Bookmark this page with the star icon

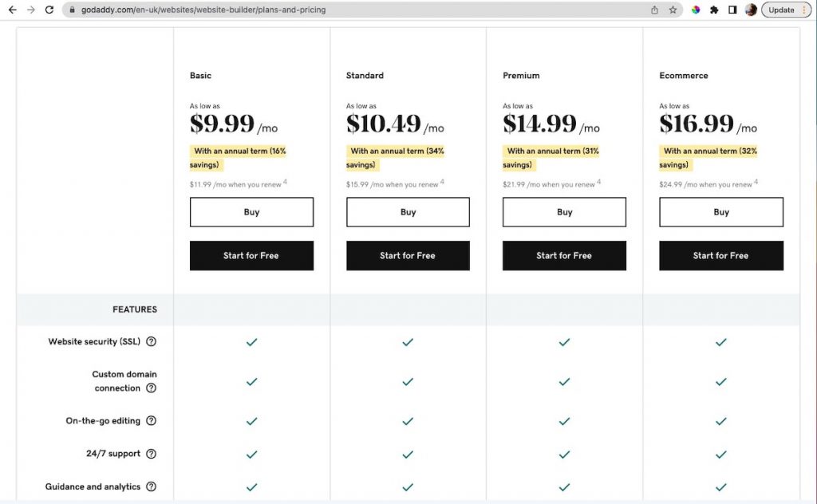click(x=671, y=10)
